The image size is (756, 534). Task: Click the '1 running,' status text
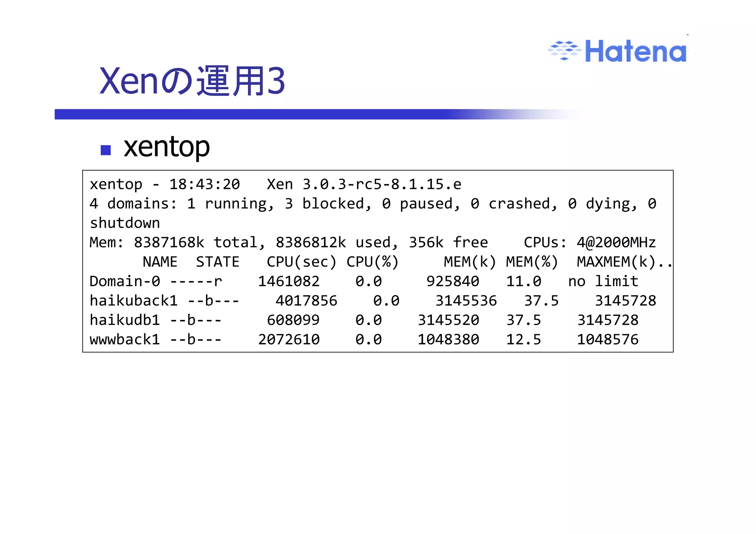point(231,204)
